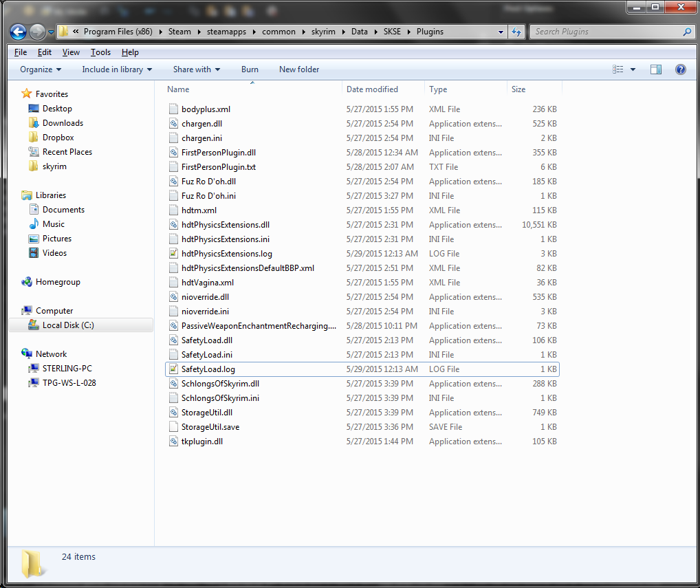The height and width of the screenshot is (588, 700).
Task: Sort by the Size column header
Action: pyautogui.click(x=534, y=89)
